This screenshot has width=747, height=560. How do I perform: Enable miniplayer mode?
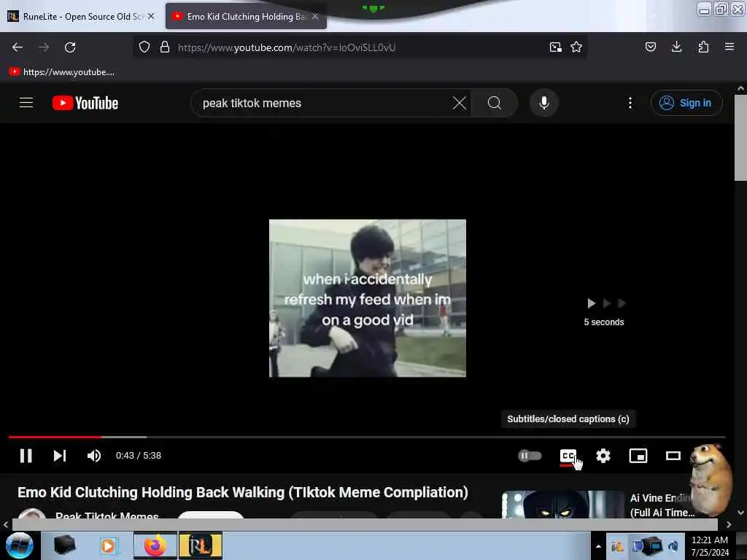coord(638,456)
